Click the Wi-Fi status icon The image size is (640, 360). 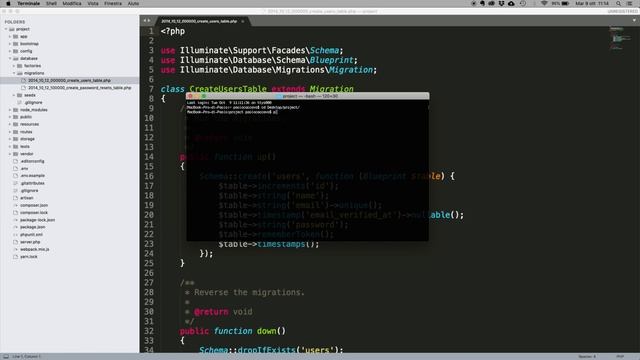pos(544,3)
